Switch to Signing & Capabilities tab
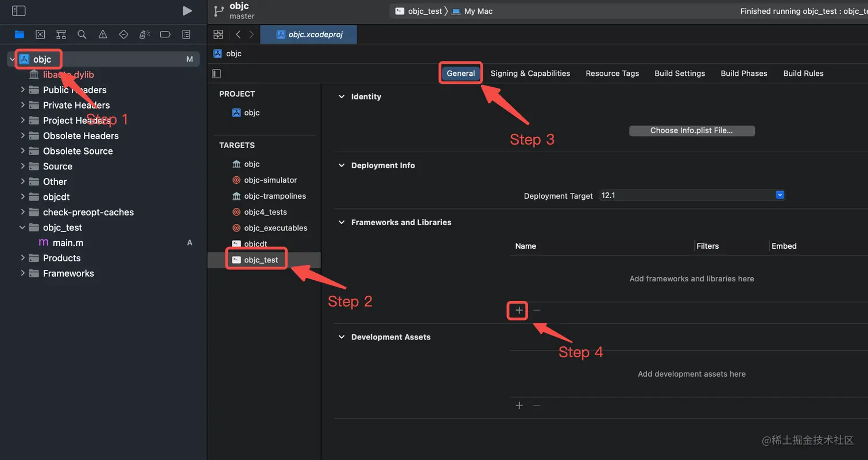The height and width of the screenshot is (460, 868). (x=530, y=73)
